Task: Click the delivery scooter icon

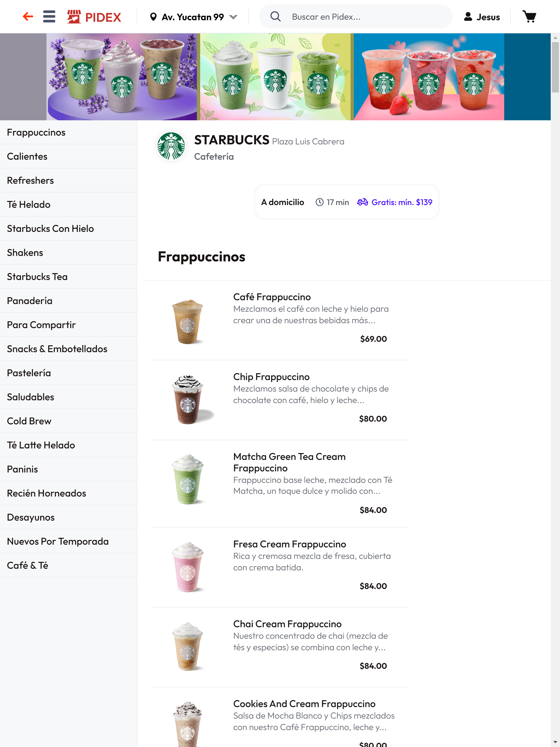Action: point(362,202)
